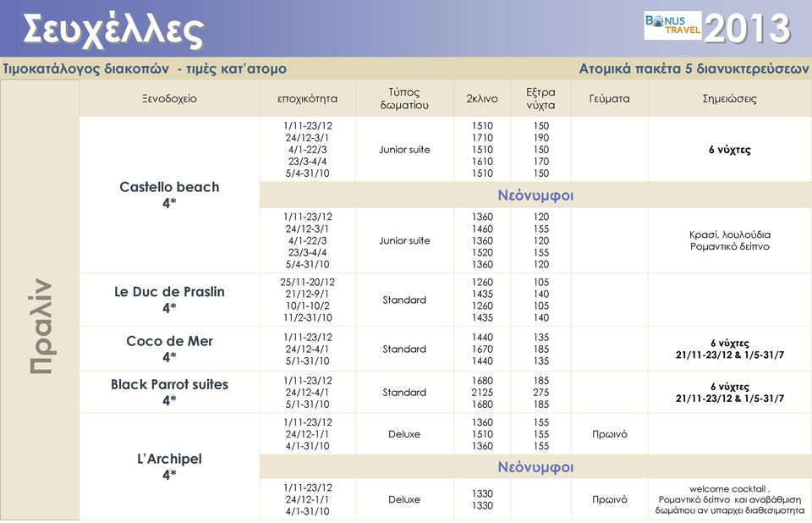Click the Junior suite room type in Castello Νεόνυμφοι rows

pos(404,240)
